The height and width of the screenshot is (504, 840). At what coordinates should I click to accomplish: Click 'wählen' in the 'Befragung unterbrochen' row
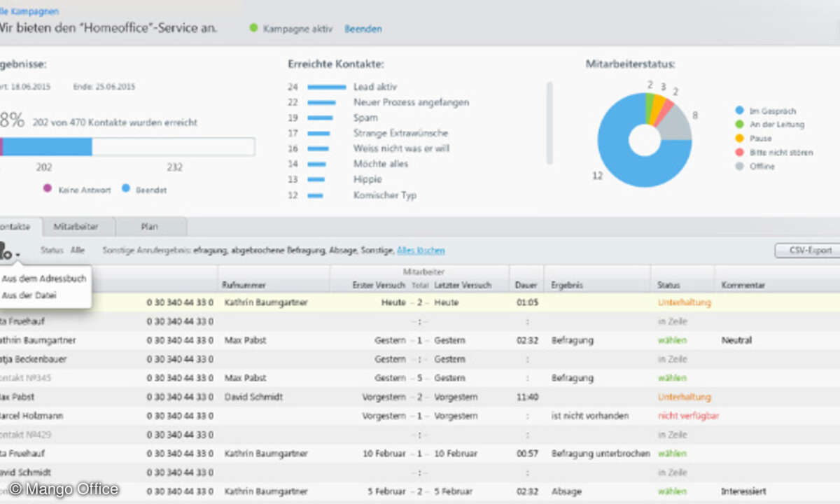tap(672, 454)
